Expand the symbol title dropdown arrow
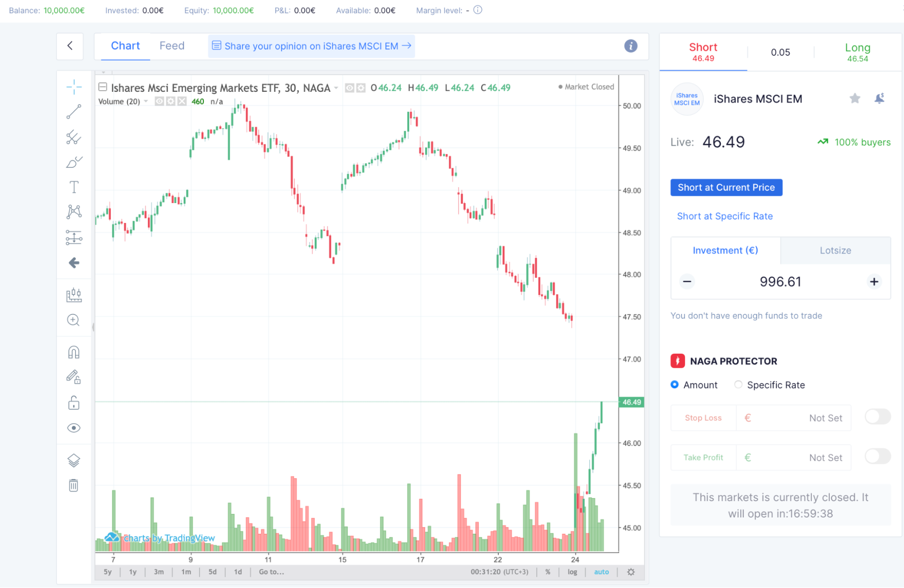904x588 pixels. (336, 88)
